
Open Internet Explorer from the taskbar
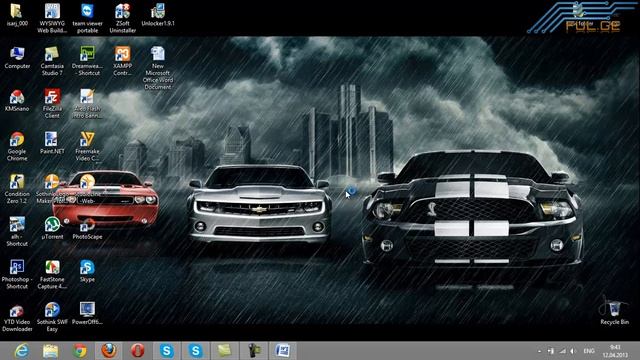coord(21,351)
